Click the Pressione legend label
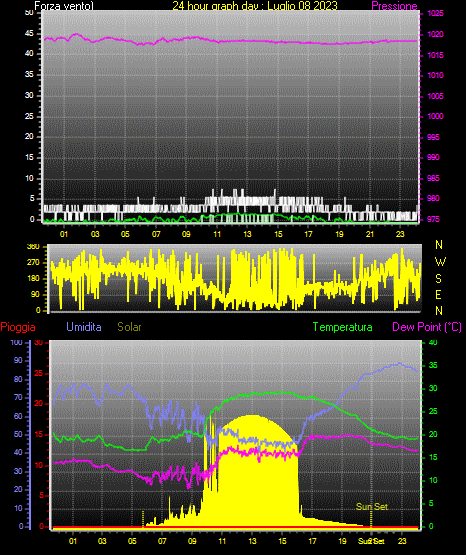The image size is (466, 555). click(394, 6)
